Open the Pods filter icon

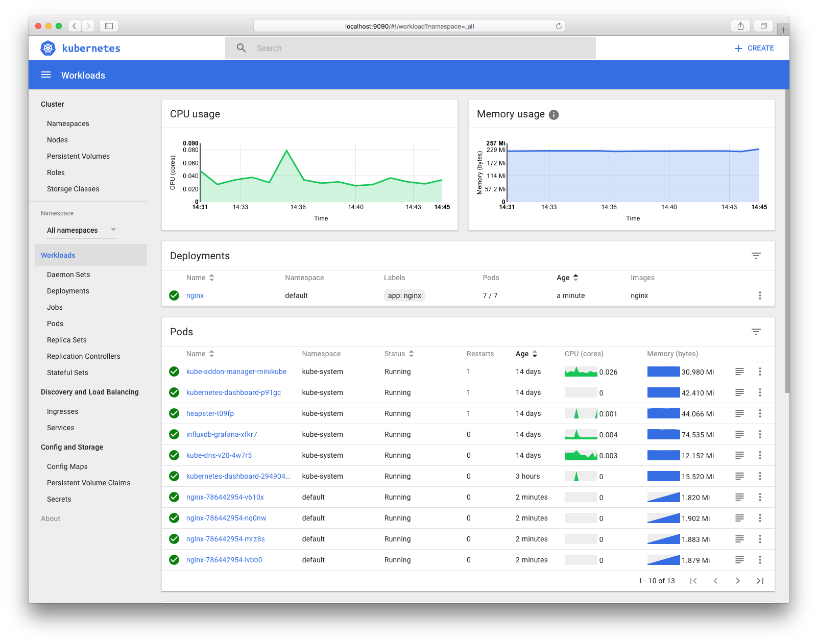pos(756,332)
